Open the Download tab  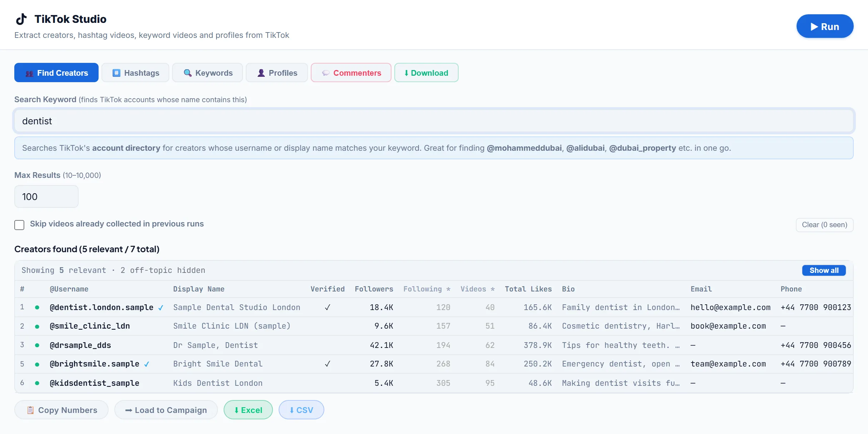(426, 73)
